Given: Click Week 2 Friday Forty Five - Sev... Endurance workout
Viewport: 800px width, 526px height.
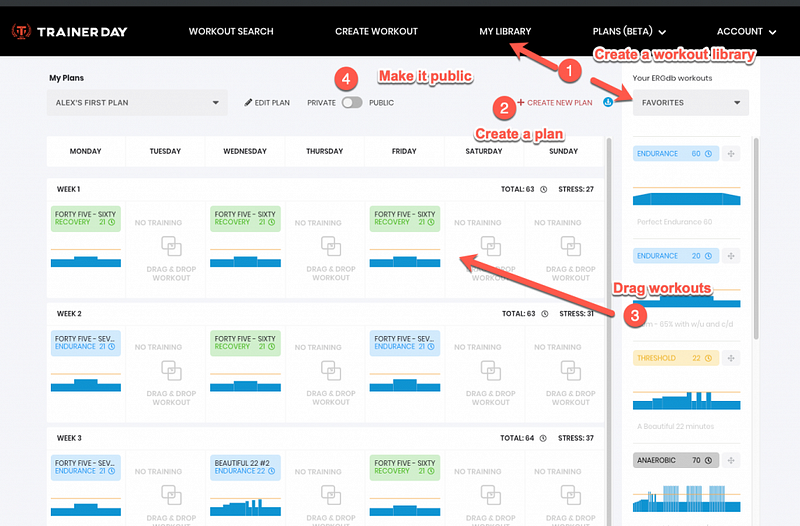Looking at the screenshot, I should click(x=405, y=343).
